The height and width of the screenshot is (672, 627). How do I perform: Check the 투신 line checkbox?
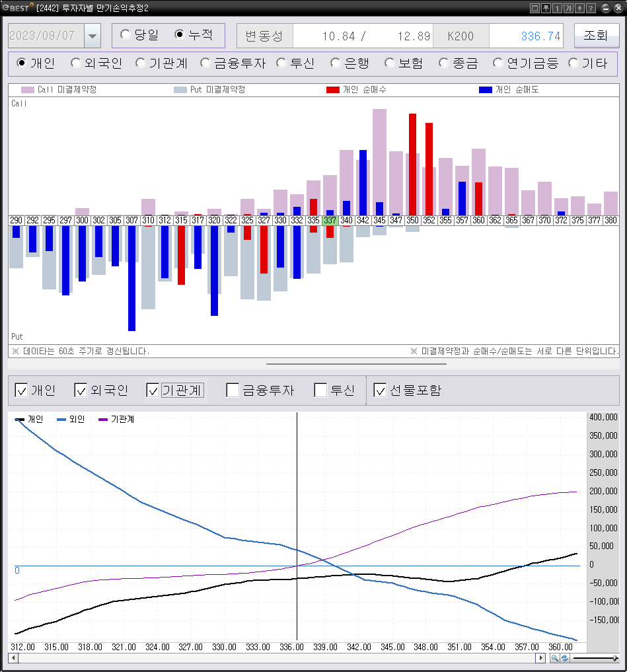(x=320, y=390)
